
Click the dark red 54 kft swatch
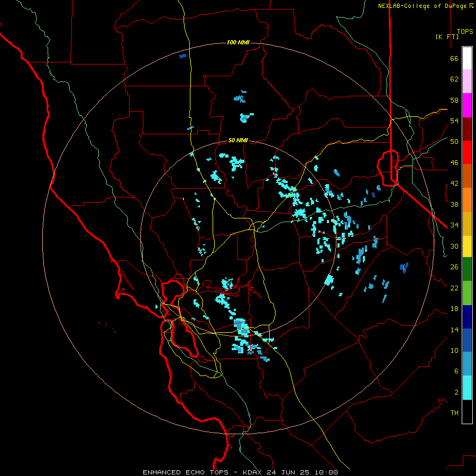[x=467, y=129]
